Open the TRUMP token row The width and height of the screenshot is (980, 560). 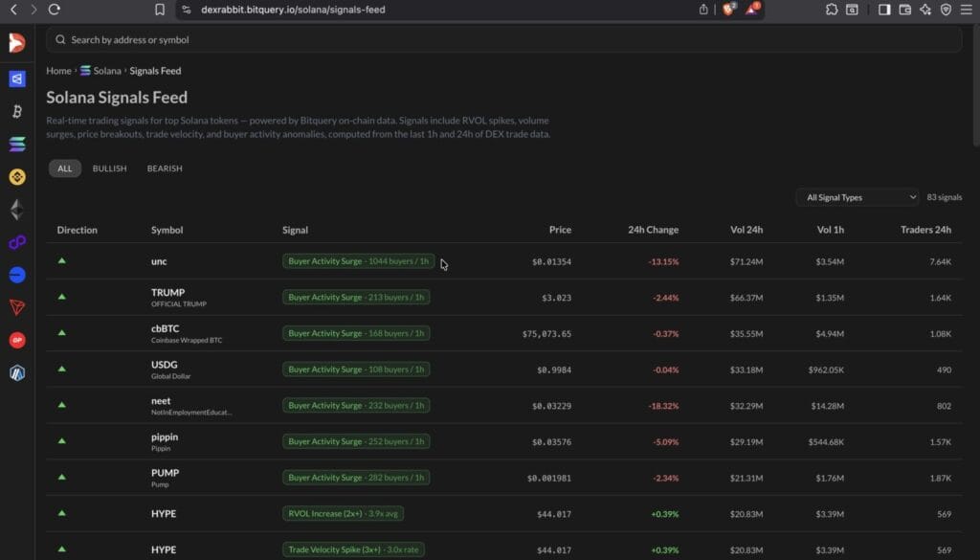point(167,293)
